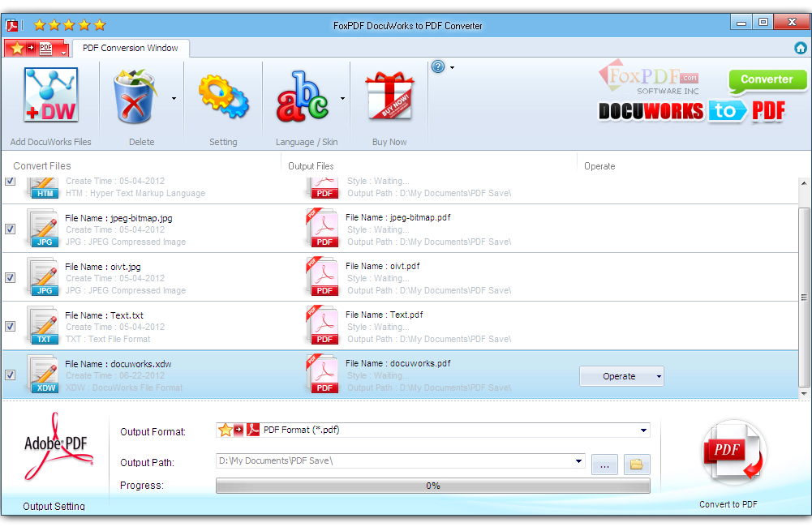Click the Convert to PDF label

(x=728, y=504)
